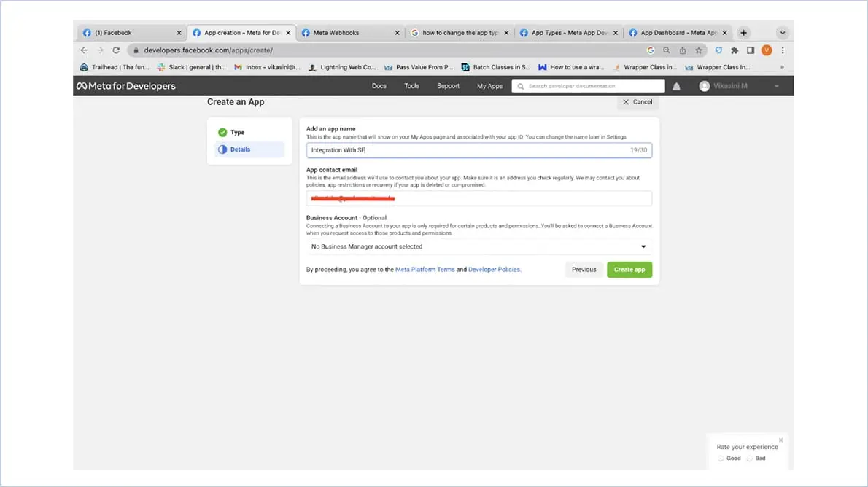Screen dimensions: 868x487
Task: Select the Details step in sidebar
Action: (x=249, y=149)
